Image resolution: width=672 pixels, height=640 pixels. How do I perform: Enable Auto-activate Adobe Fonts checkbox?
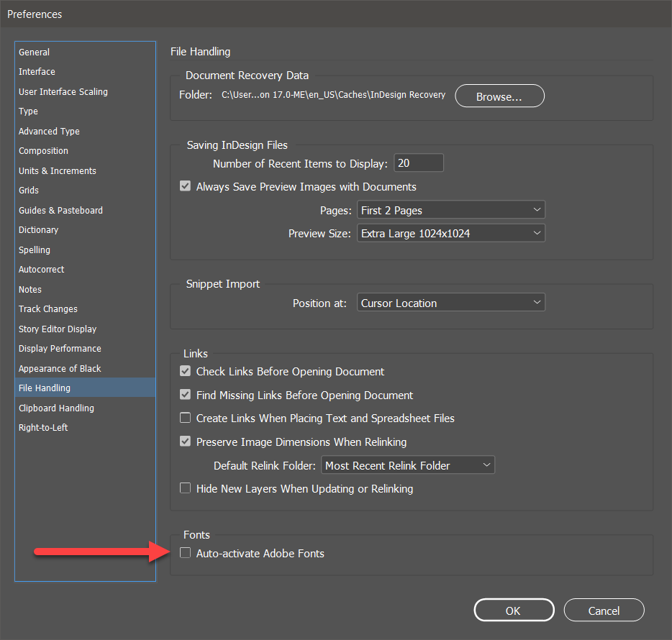point(185,553)
